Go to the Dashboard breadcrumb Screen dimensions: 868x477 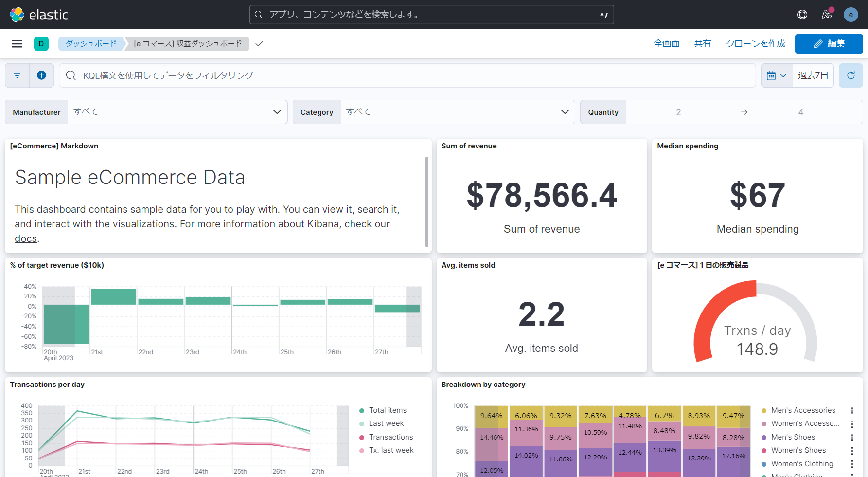click(x=91, y=44)
